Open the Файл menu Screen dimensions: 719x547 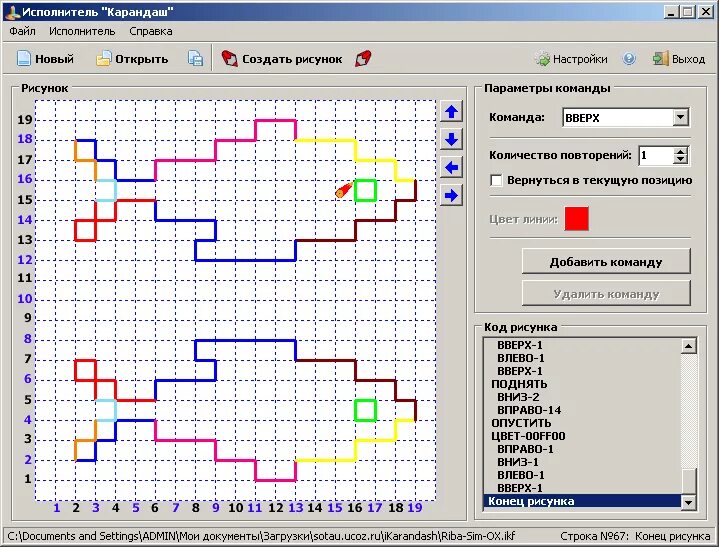(x=22, y=31)
